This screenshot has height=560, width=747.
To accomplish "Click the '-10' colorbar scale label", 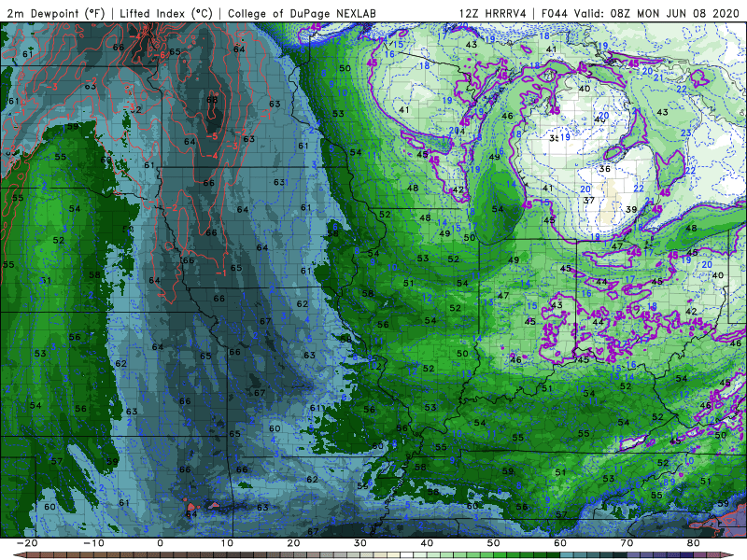I will (93, 543).
